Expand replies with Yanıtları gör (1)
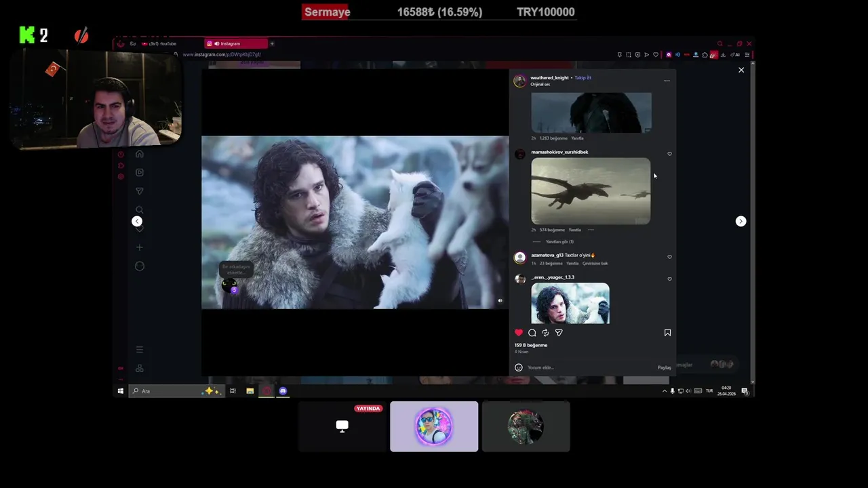This screenshot has width=868, height=488. coord(559,241)
